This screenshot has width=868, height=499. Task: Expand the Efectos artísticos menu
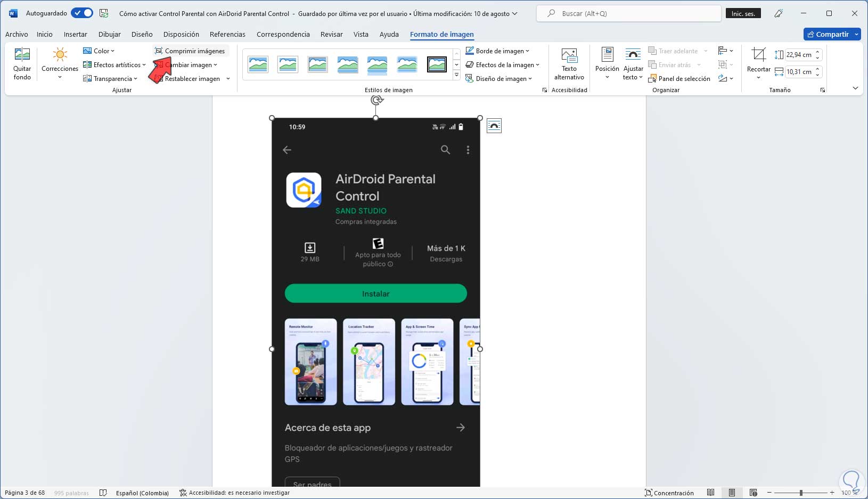click(114, 65)
